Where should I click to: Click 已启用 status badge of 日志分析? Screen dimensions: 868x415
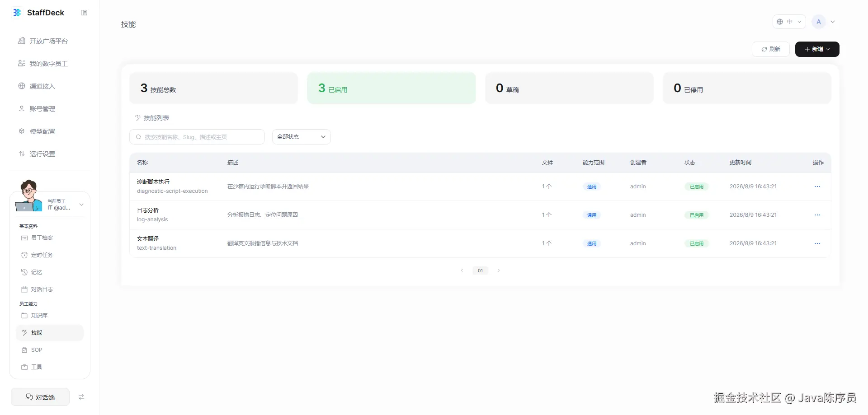pos(696,215)
